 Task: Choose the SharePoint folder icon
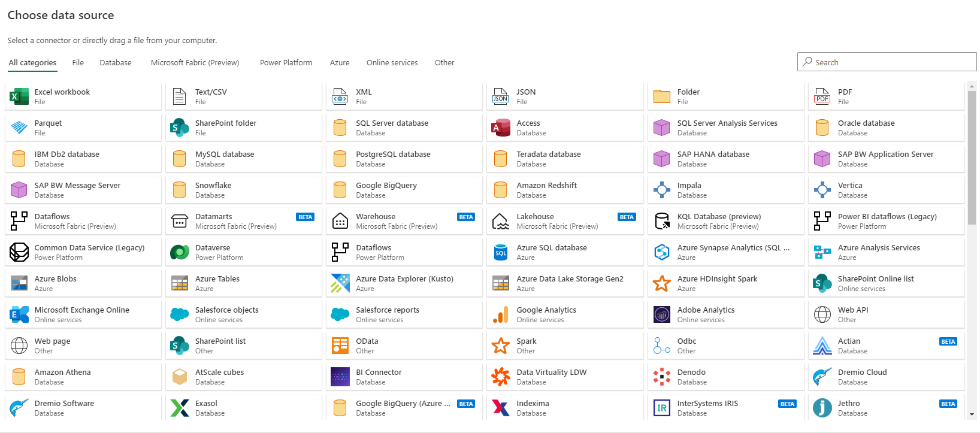click(x=180, y=128)
